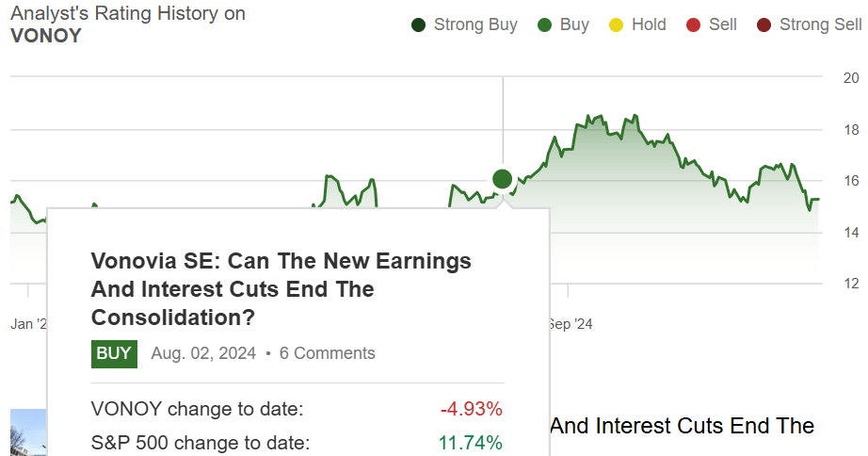Viewport: 868px width, 456px height.
Task: Open the Vonovia SE article title link
Action: coord(281,288)
